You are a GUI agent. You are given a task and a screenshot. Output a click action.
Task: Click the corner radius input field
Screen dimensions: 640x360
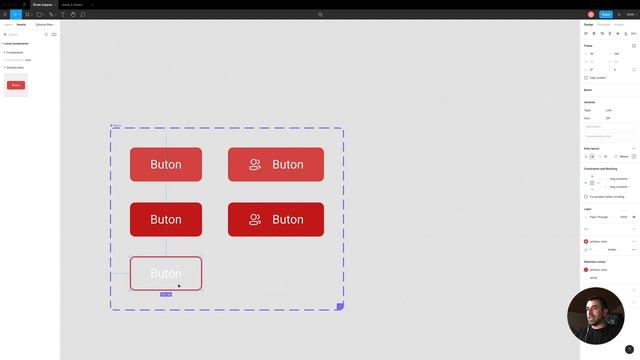(x=620, y=70)
